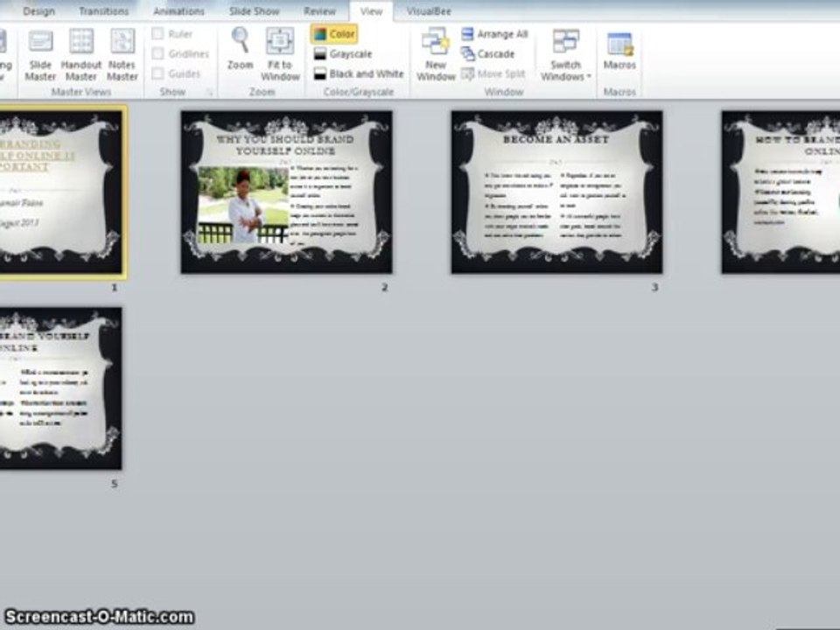The image size is (840, 630).
Task: Open the Slide Master view
Action: point(40,55)
